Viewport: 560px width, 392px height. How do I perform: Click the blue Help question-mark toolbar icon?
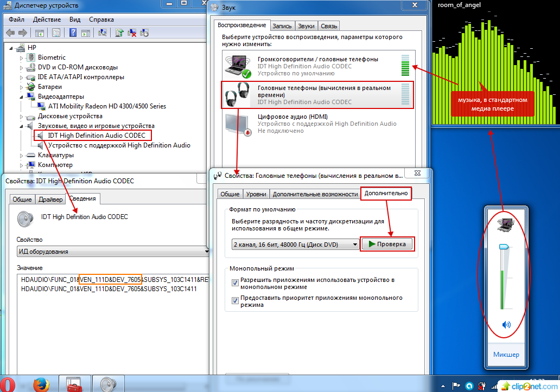pyautogui.click(x=73, y=33)
